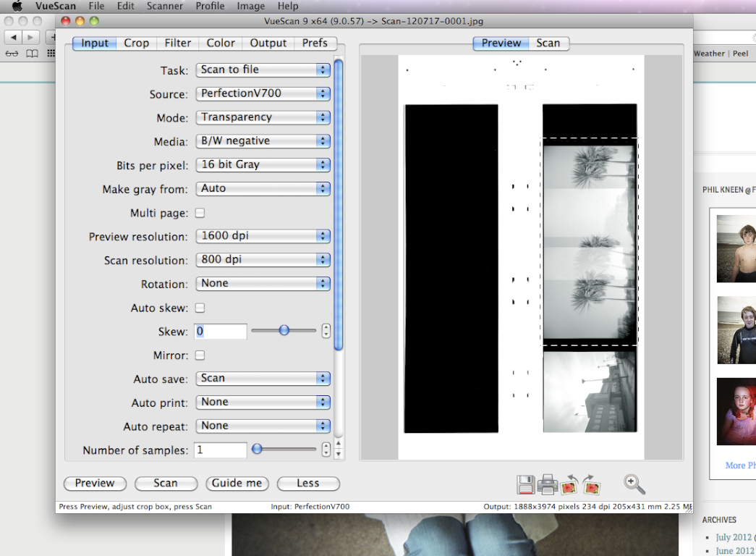This screenshot has height=556, width=756.
Task: Toggle the Auto skew checkbox
Action: click(x=200, y=308)
